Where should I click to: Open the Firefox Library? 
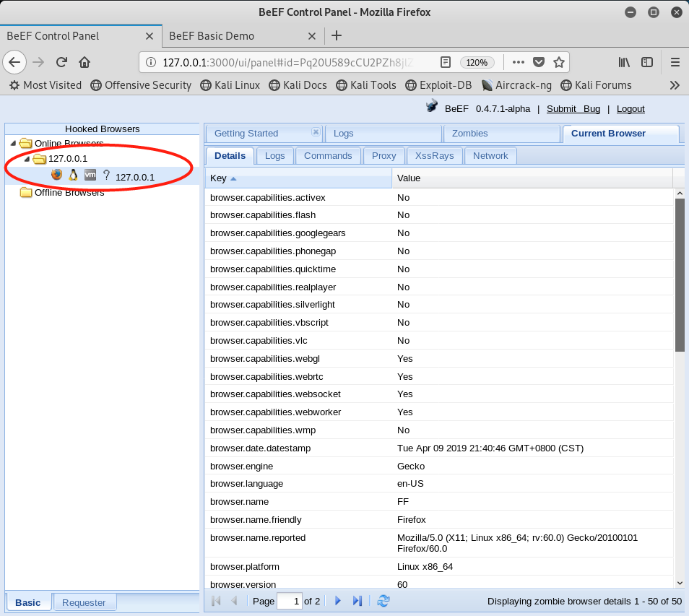tap(624, 62)
